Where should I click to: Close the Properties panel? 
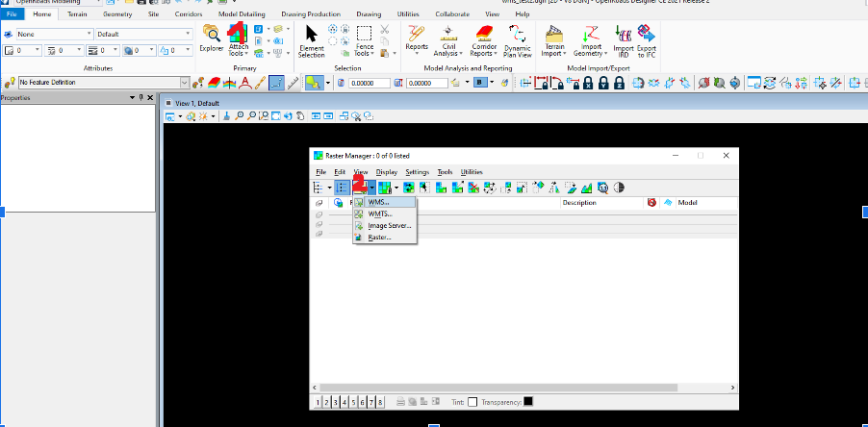150,98
